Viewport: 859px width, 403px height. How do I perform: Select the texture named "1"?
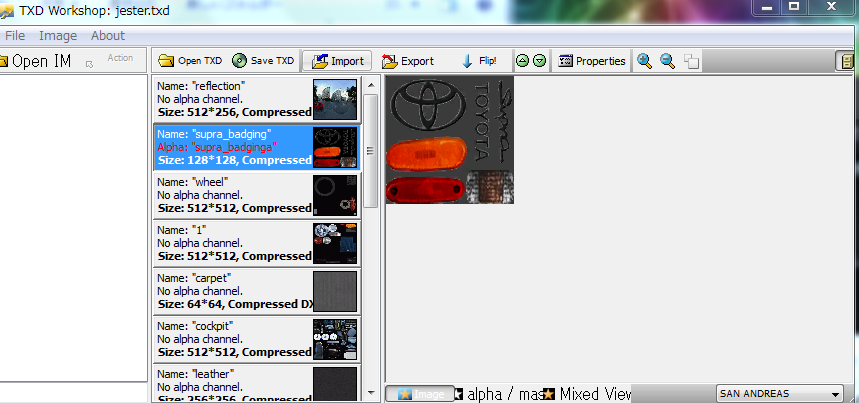click(256, 243)
